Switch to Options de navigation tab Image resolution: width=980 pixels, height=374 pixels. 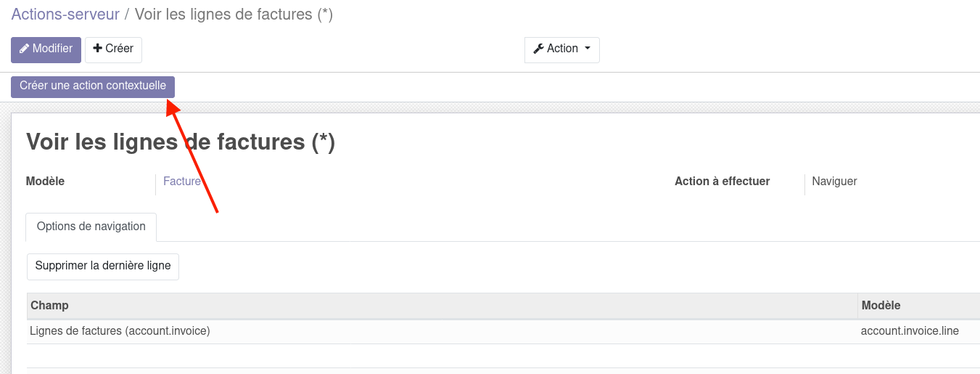pos(91,227)
